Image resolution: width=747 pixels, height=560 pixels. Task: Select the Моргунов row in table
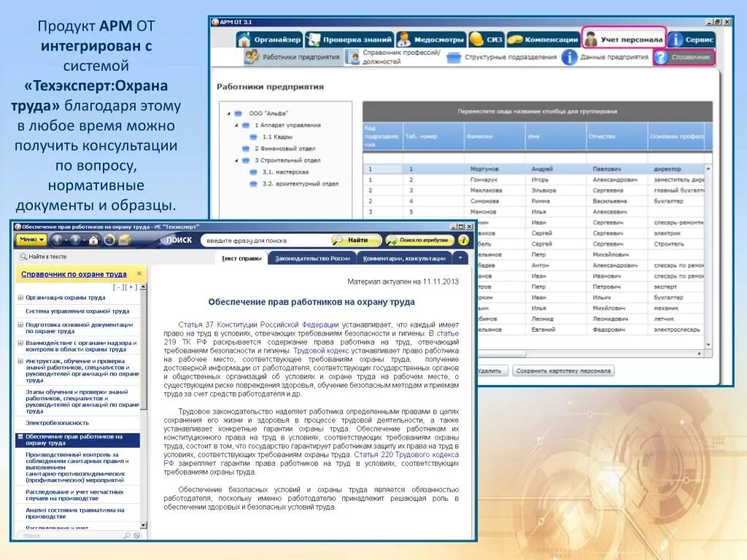pos(533,169)
